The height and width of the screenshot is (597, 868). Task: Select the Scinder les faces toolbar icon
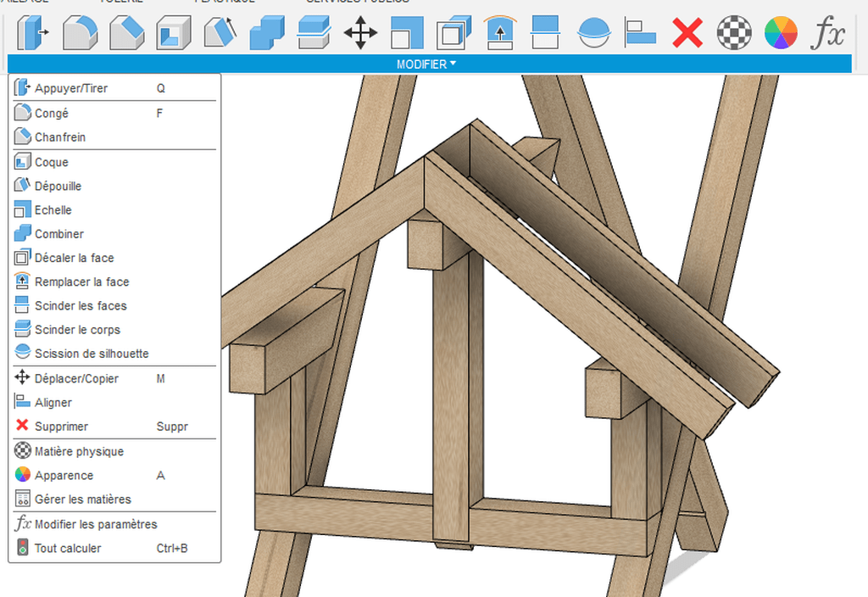(x=545, y=33)
